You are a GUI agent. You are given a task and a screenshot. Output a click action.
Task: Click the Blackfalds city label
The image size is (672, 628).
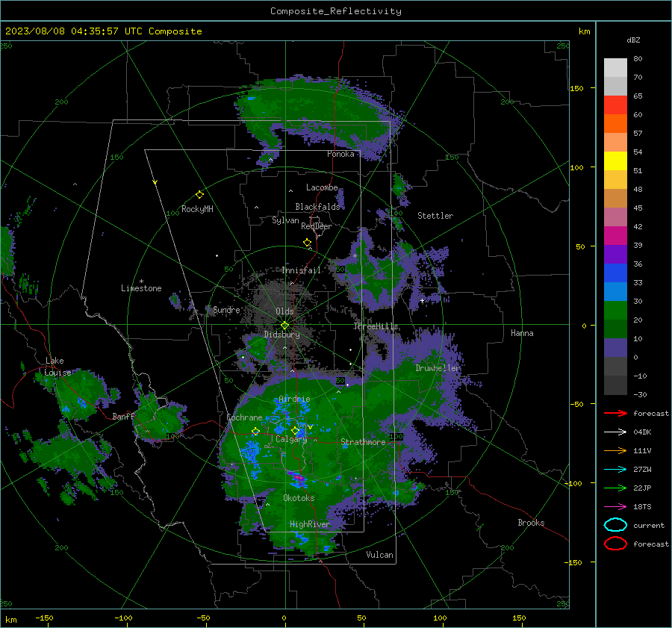(317, 207)
